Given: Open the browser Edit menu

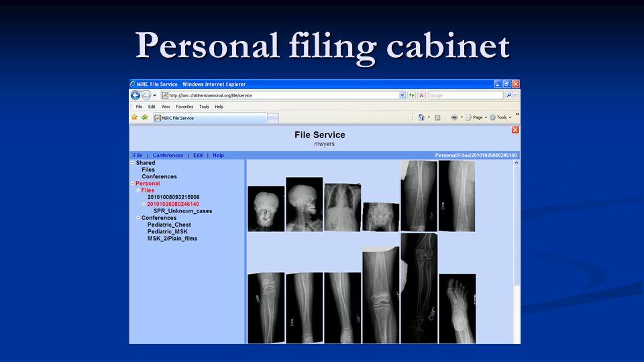Looking at the screenshot, I should (x=152, y=107).
